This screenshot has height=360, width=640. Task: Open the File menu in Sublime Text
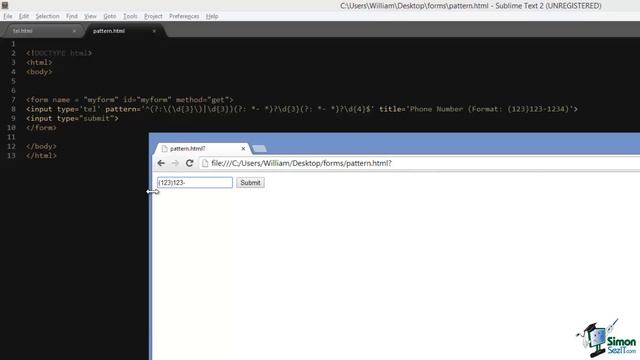8,16
